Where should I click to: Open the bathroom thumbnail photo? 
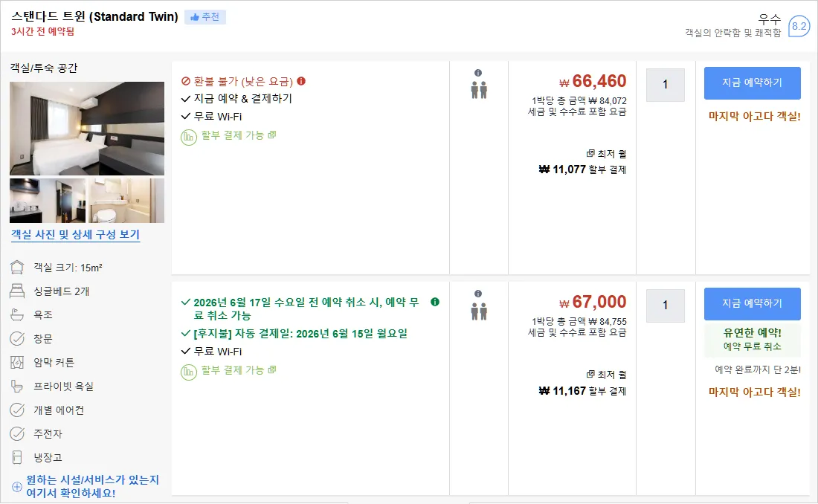click(x=126, y=201)
